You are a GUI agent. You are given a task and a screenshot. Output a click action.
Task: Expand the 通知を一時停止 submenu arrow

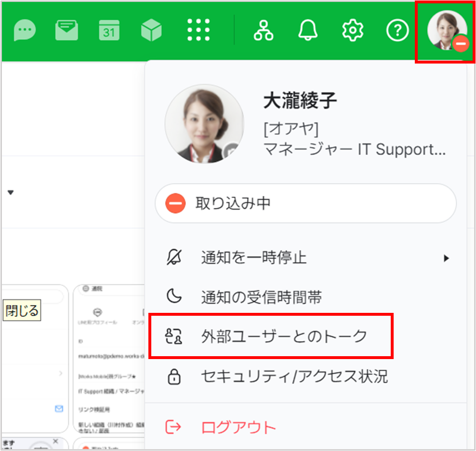tap(446, 258)
